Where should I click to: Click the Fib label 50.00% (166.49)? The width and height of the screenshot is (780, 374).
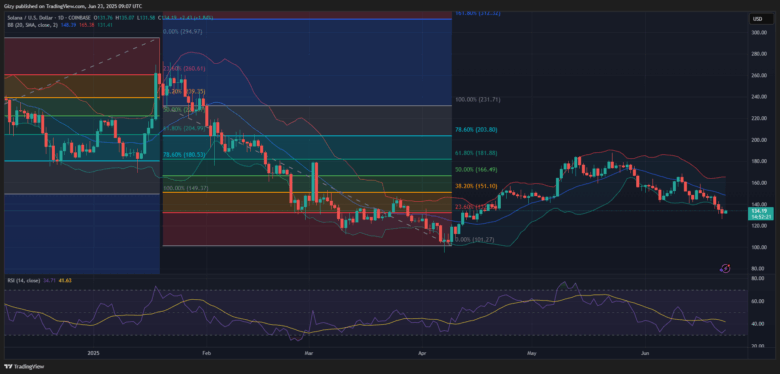(x=476, y=170)
